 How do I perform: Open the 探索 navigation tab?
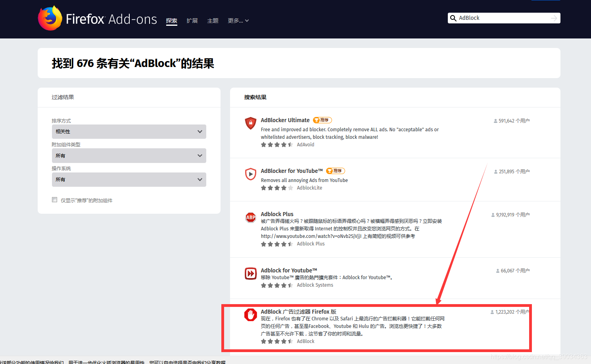pos(171,21)
